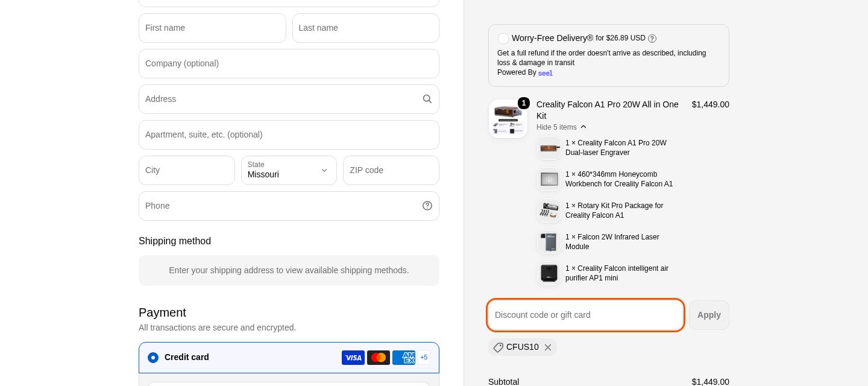This screenshot has width=868, height=386.
Task: Focus the Last name field
Action: pyautogui.click(x=366, y=28)
